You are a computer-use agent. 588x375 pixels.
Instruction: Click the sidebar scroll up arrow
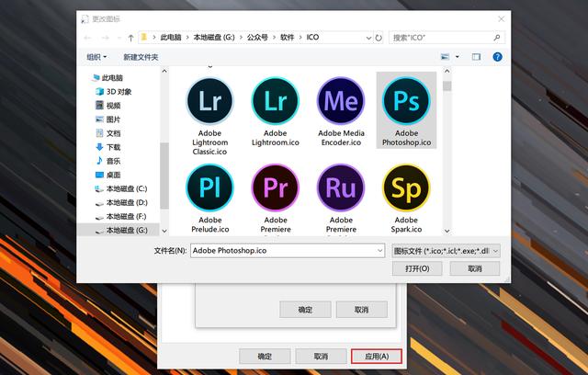(x=164, y=71)
